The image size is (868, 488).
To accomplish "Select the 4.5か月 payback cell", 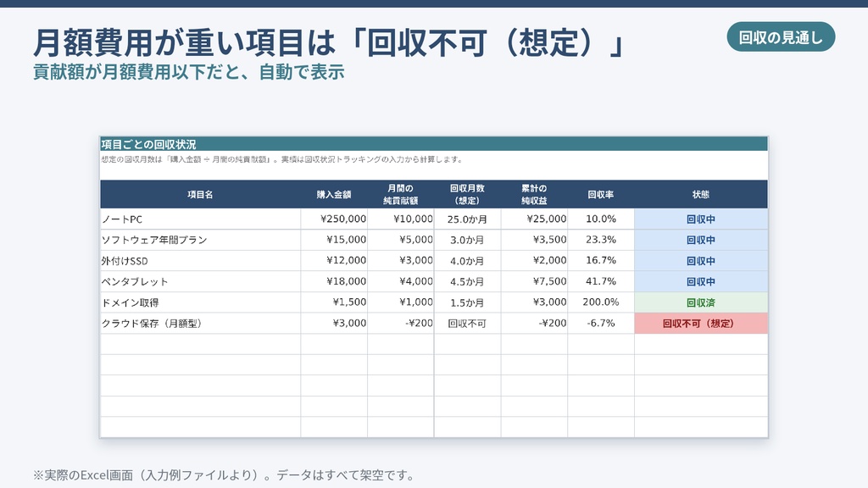I will (x=467, y=281).
